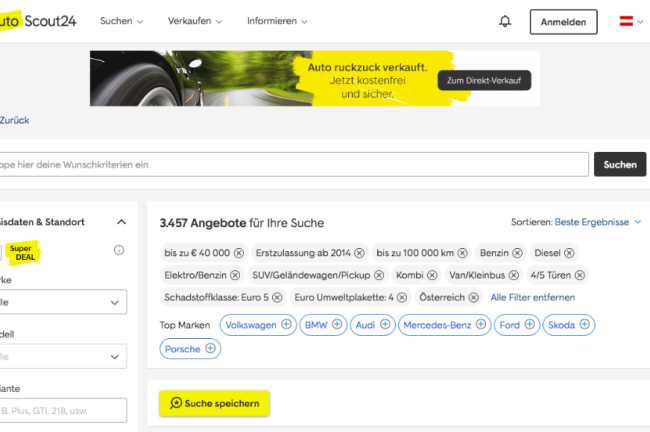Remove the 'Erstzulassung ab 2014' filter chip
The width and height of the screenshot is (650, 432).
click(x=359, y=252)
